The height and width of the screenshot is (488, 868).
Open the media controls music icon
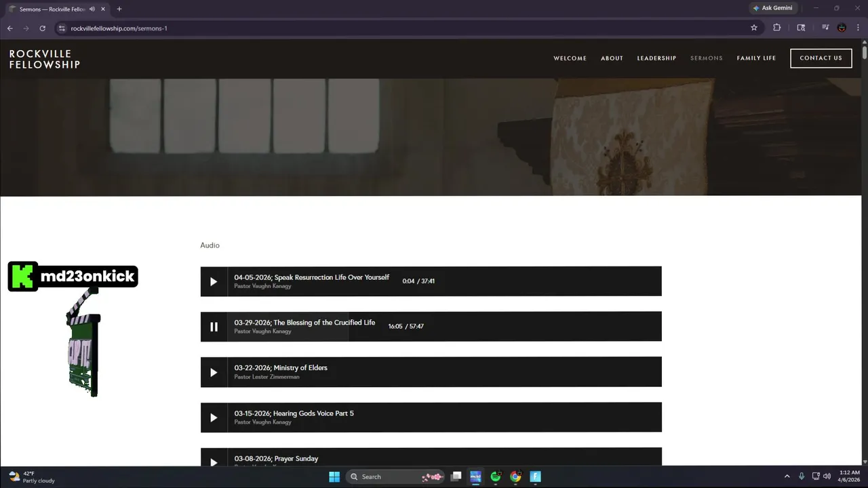(x=825, y=28)
